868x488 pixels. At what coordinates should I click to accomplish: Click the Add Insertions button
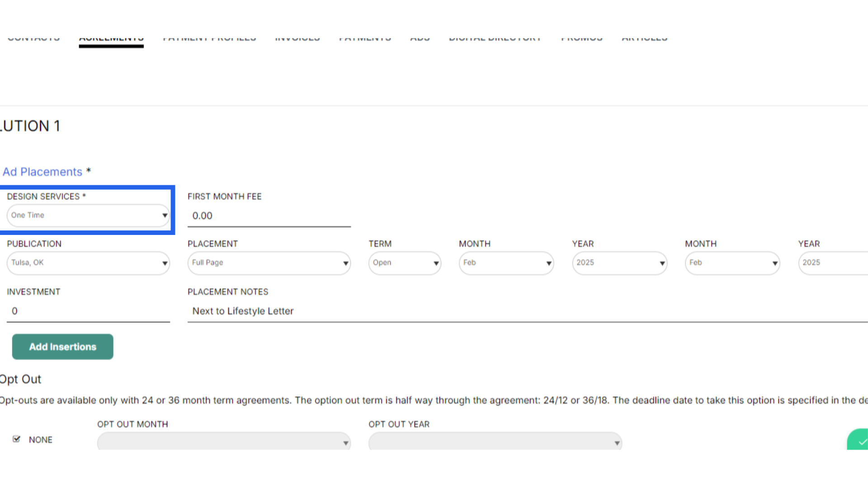click(63, 347)
